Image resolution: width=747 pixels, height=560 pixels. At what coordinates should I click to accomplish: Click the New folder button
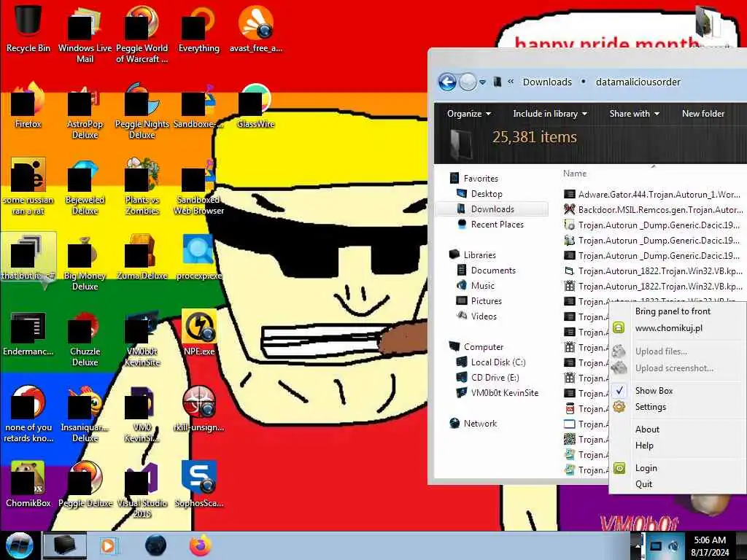tap(703, 114)
